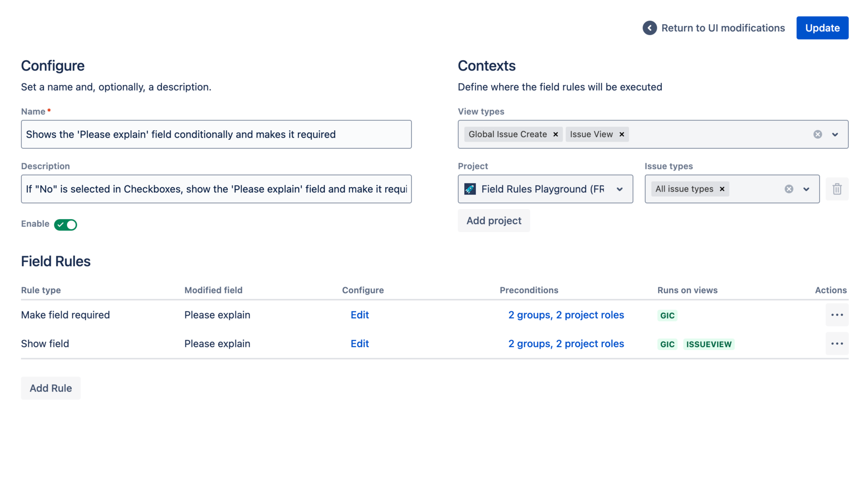Remove the All issue types tag

tap(722, 189)
